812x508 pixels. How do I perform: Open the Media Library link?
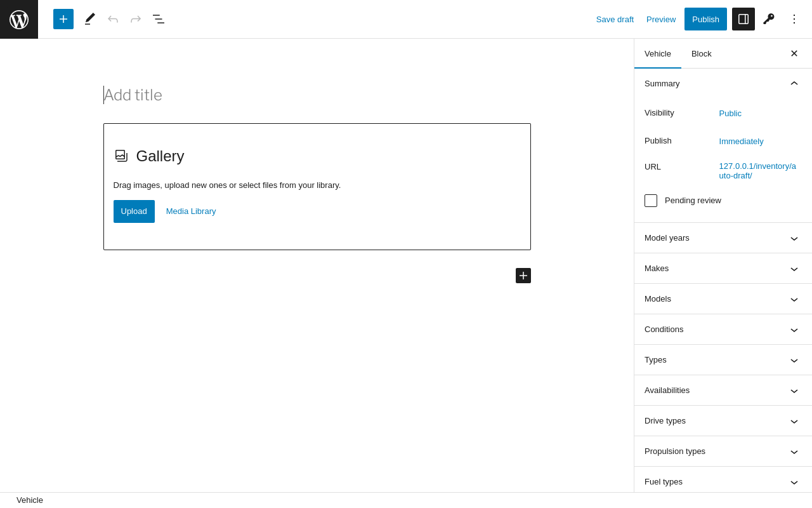point(191,211)
